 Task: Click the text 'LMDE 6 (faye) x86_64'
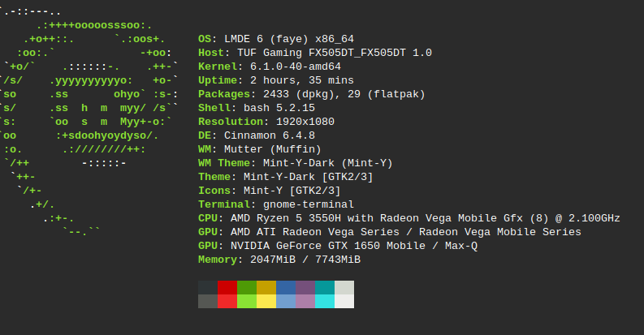point(289,39)
